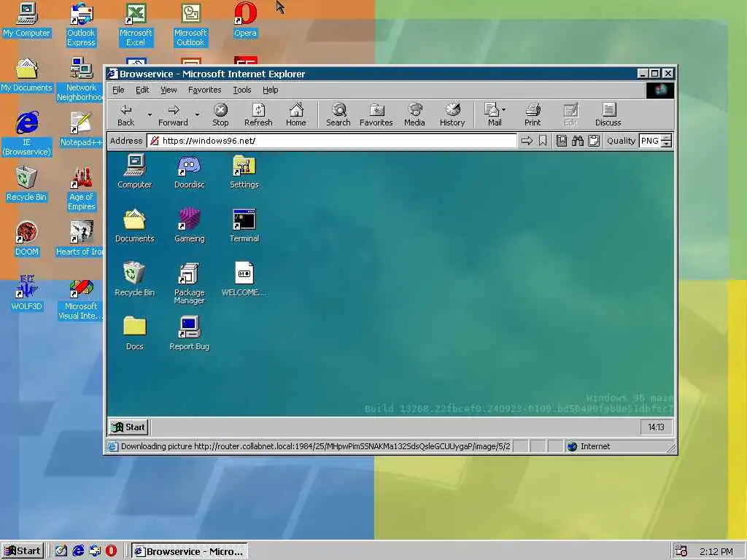Open the Package Manager shortcut

coord(189,284)
